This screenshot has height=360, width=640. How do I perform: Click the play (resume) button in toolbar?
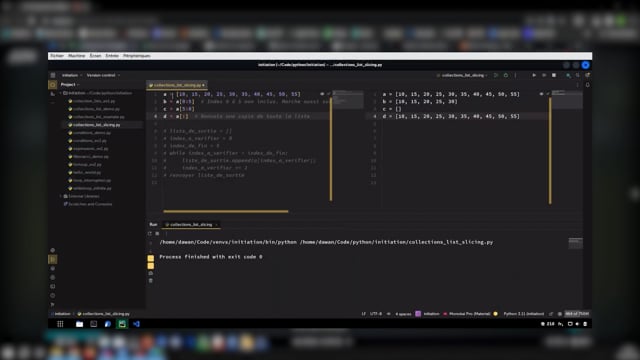tap(534, 76)
